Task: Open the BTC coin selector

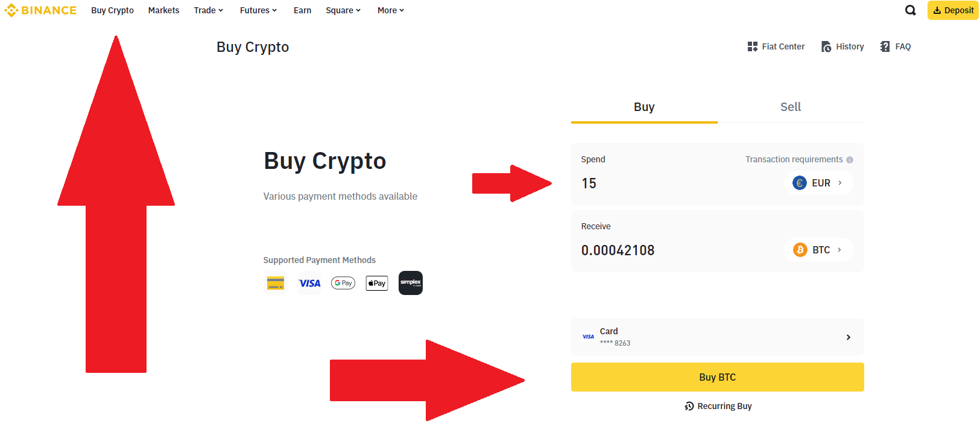Action: [x=818, y=250]
